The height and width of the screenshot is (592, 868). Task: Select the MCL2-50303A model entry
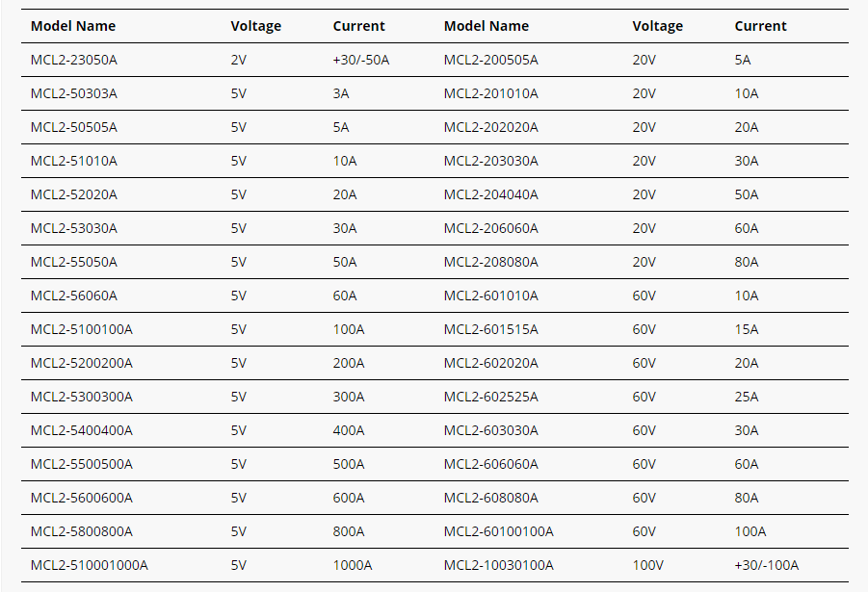pyautogui.click(x=74, y=93)
